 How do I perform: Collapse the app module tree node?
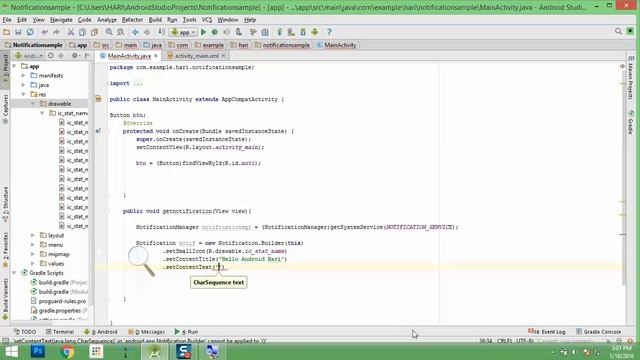click(15, 66)
